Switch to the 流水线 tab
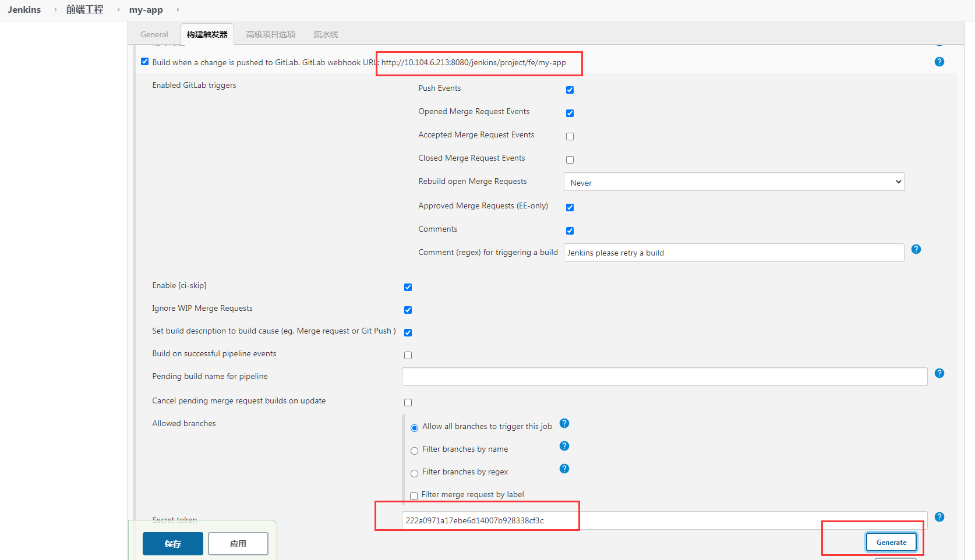975x560 pixels. point(326,34)
